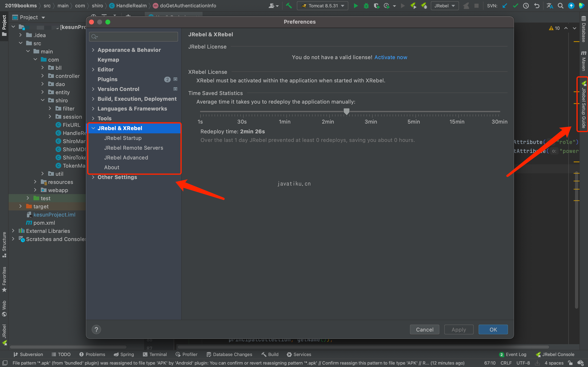Click the Plugins settings item
This screenshot has width=588, height=367.
[107, 79]
